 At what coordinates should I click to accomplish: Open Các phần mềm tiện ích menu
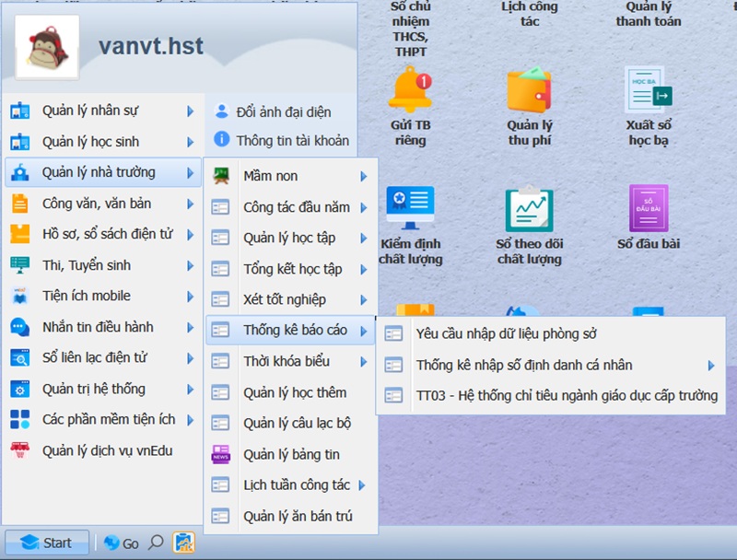click(x=102, y=419)
